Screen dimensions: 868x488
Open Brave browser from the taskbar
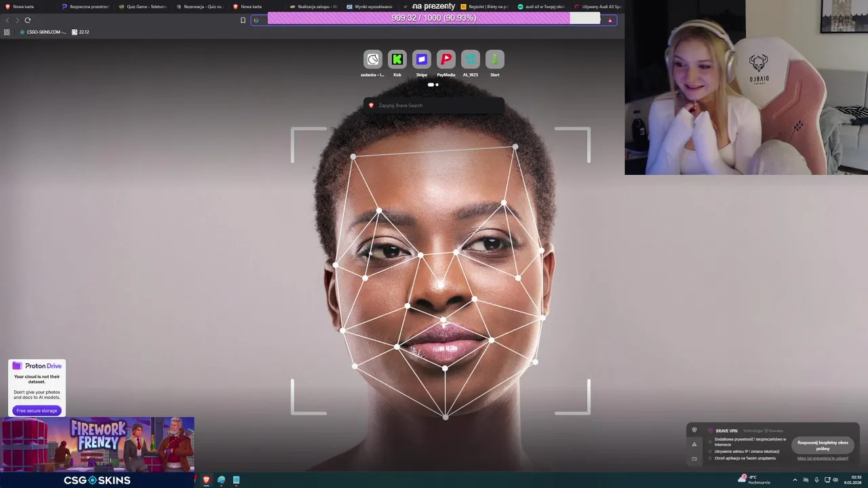pyautogui.click(x=206, y=480)
